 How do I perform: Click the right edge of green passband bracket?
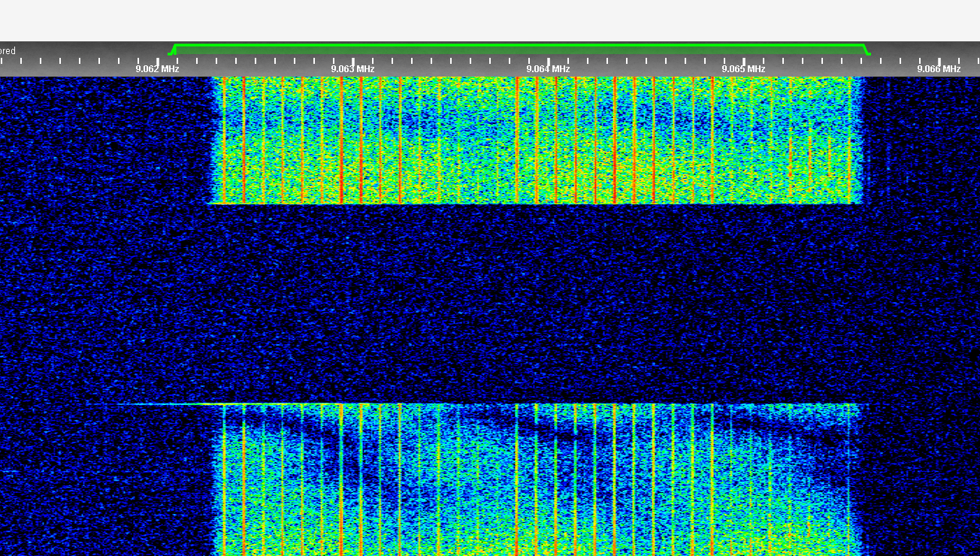click(867, 50)
